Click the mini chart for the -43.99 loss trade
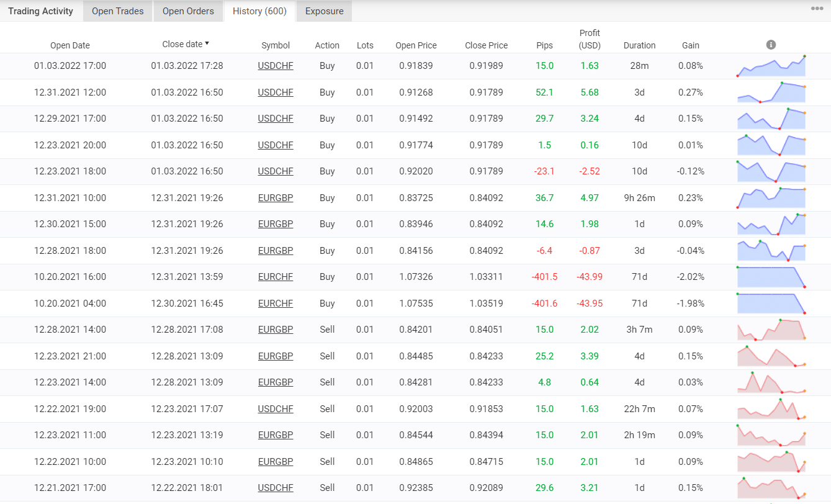Viewport: 831px width, 504px height. [771, 277]
